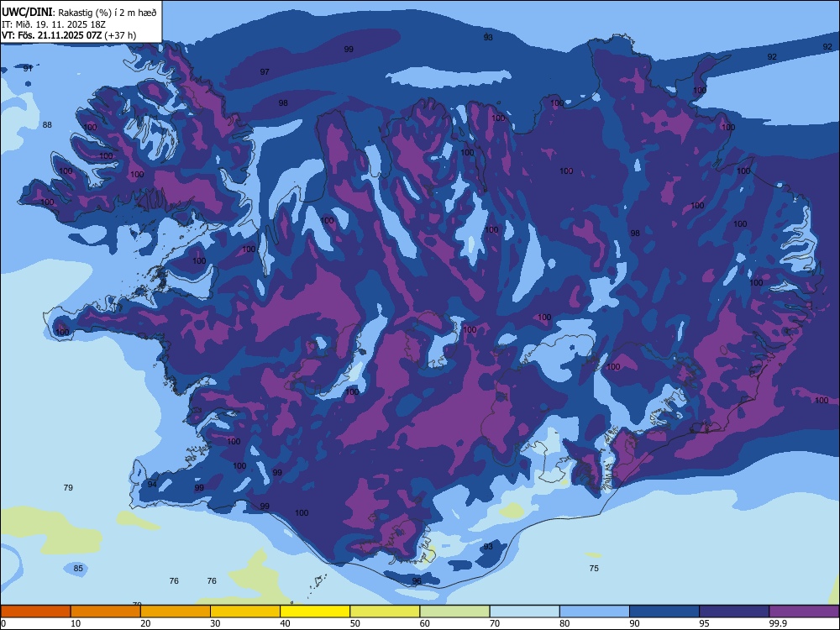Screen dimensions: 840x630
Task: Click the '50' tick label on the legend
Action: click(x=354, y=623)
